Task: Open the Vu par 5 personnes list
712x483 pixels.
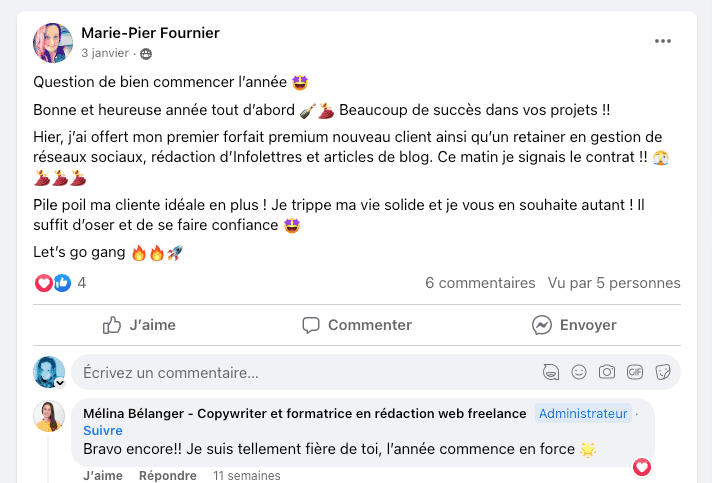Action: [614, 283]
